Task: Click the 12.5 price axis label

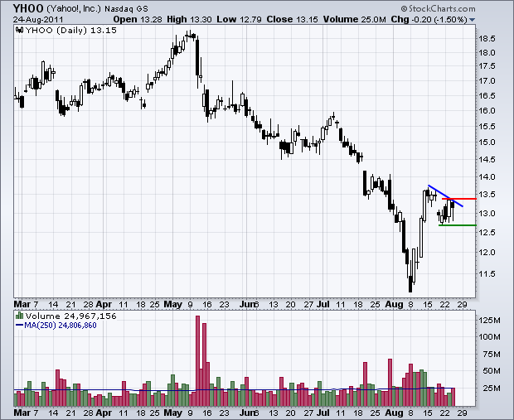Action: click(487, 232)
